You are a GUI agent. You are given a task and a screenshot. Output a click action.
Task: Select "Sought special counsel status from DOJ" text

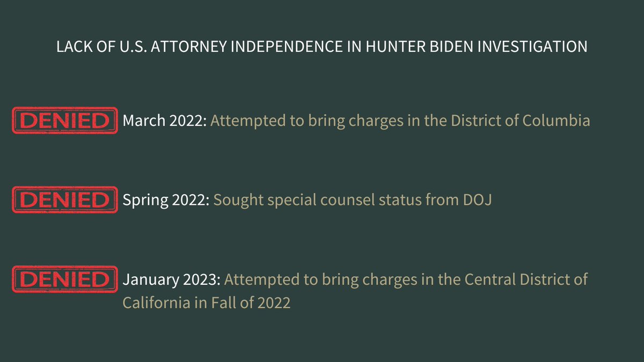[x=353, y=200]
